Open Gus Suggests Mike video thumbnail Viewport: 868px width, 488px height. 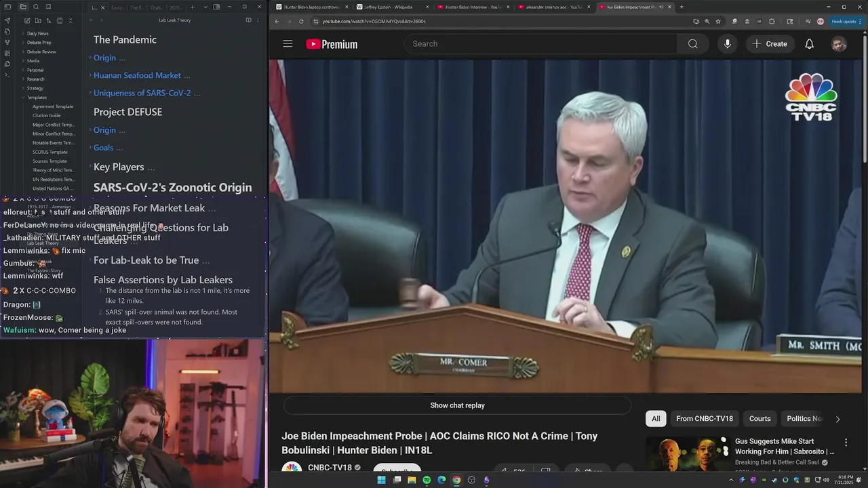click(687, 453)
